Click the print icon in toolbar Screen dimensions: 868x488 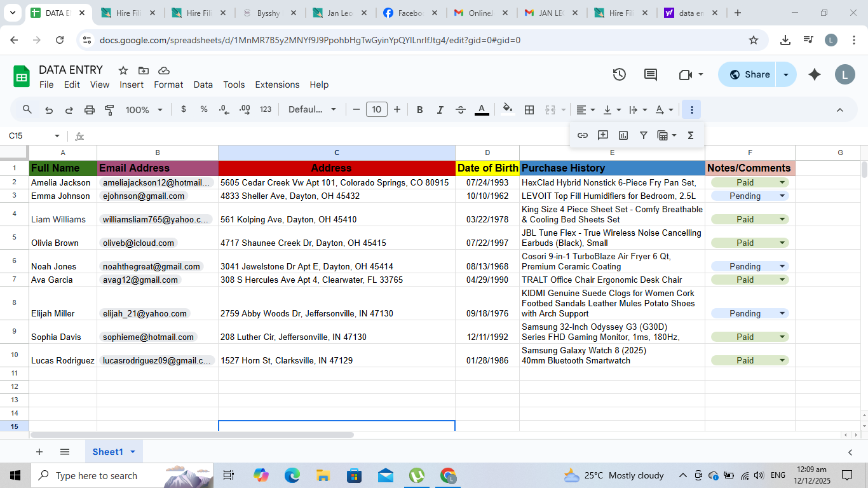tap(90, 110)
